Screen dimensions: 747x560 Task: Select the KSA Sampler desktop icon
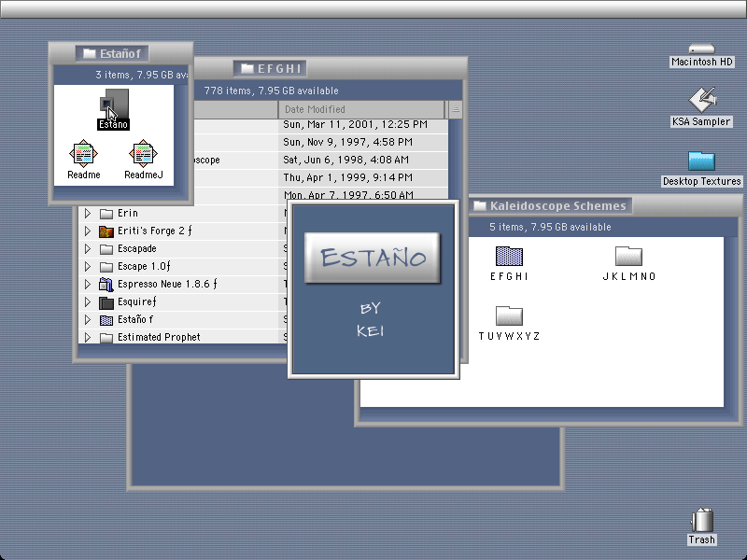click(702, 100)
